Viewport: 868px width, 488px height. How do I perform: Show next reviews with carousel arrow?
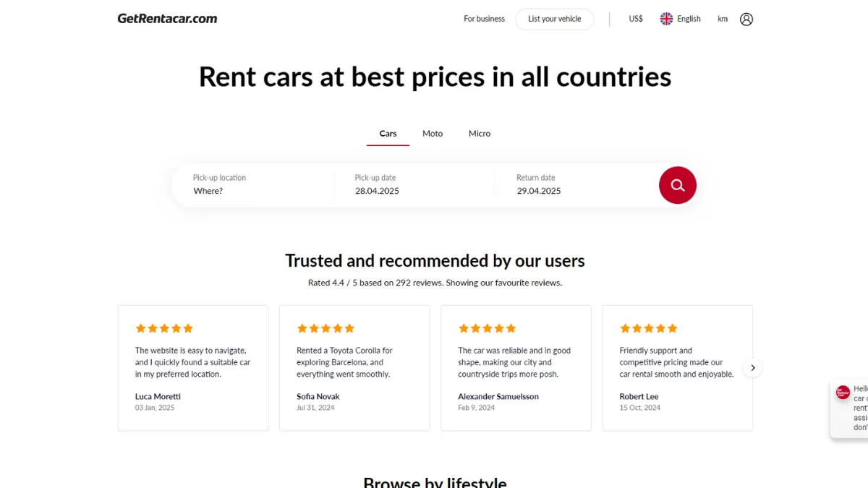(x=752, y=368)
